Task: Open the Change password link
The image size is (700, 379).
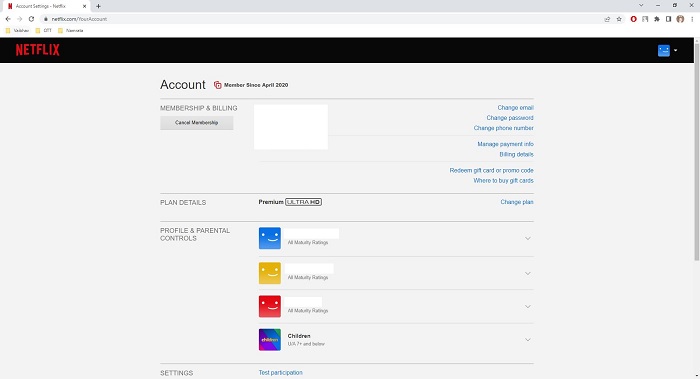Action: (510, 118)
